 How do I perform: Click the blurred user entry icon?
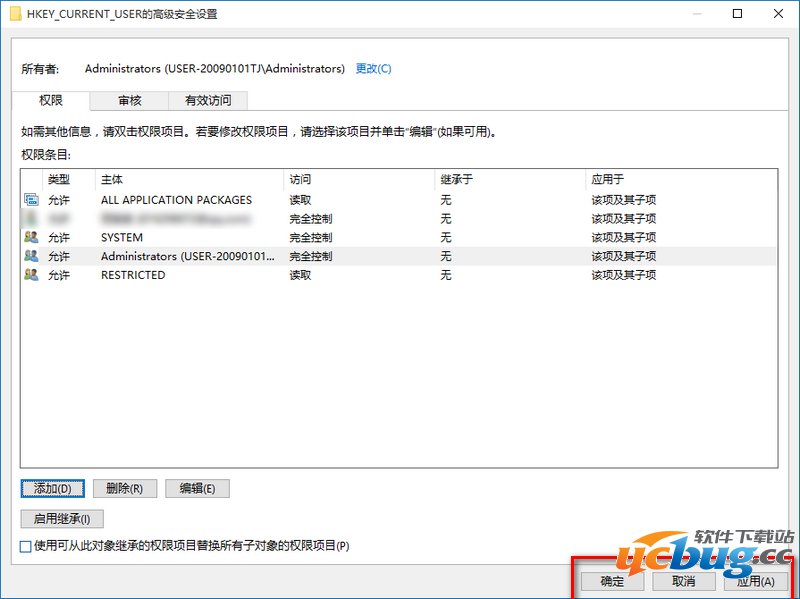(31, 219)
